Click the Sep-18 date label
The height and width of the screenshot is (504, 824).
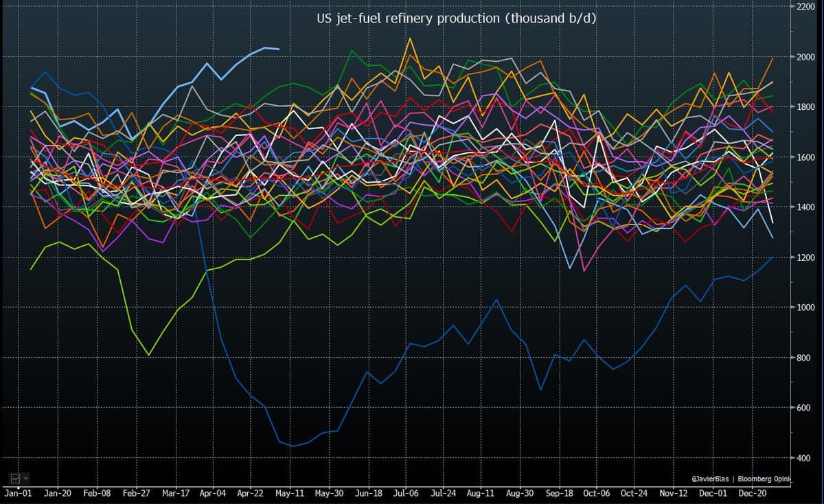[x=560, y=493]
